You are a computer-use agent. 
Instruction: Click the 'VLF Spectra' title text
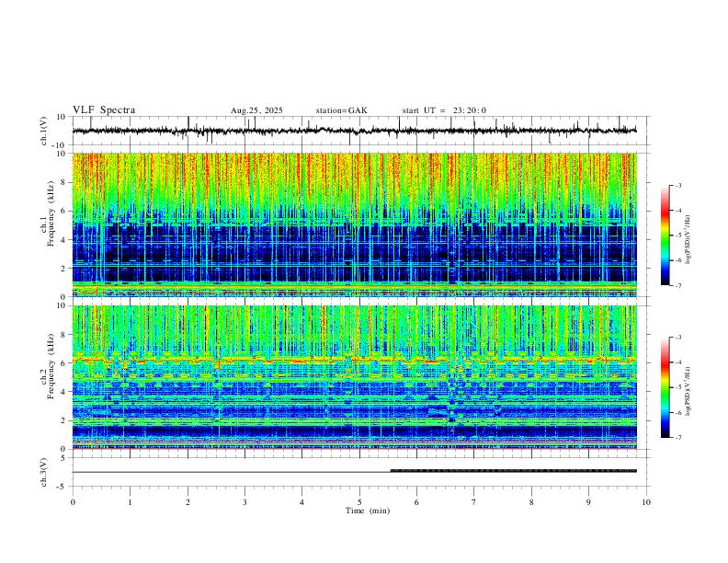(x=104, y=110)
